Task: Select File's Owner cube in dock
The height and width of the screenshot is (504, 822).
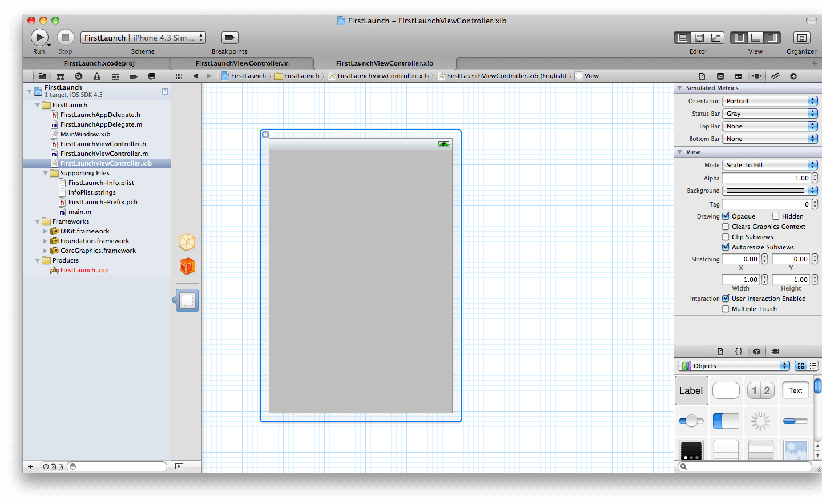Action: 187,242
